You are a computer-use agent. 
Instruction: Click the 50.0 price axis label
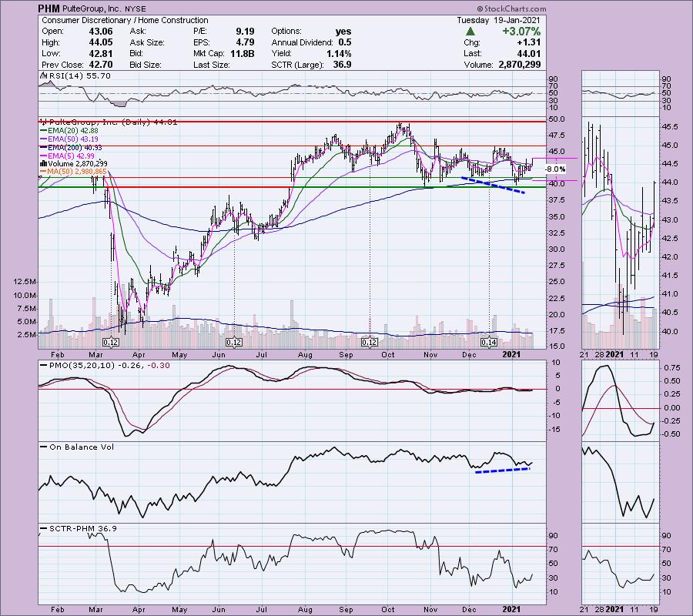(556, 119)
